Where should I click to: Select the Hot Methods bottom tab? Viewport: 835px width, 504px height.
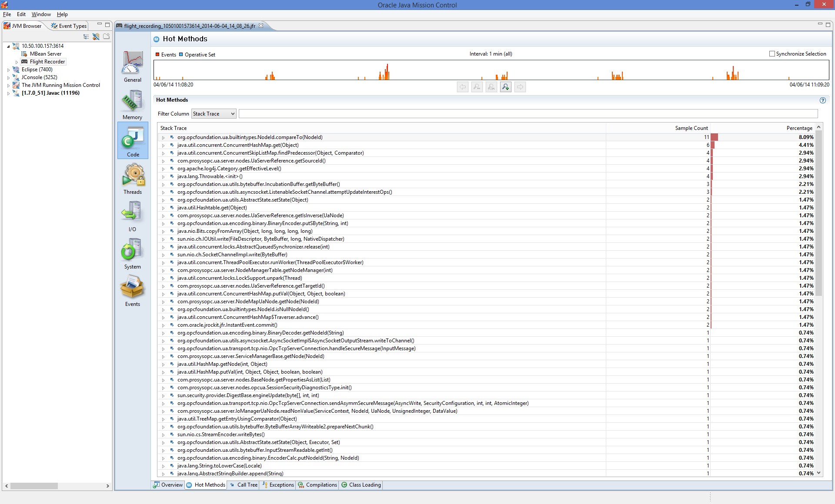(206, 485)
